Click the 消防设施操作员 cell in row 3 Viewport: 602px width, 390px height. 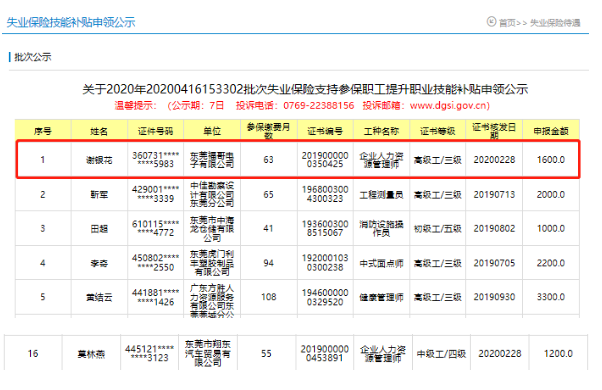click(x=381, y=228)
